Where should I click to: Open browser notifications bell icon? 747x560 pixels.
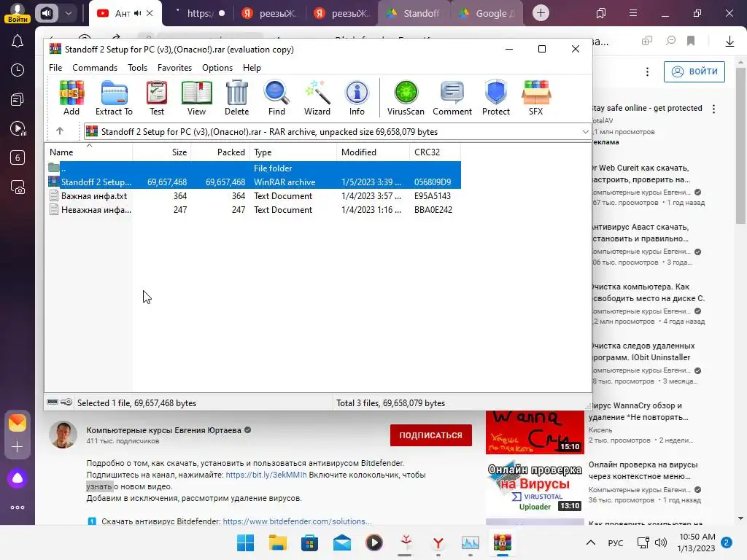[x=18, y=41]
